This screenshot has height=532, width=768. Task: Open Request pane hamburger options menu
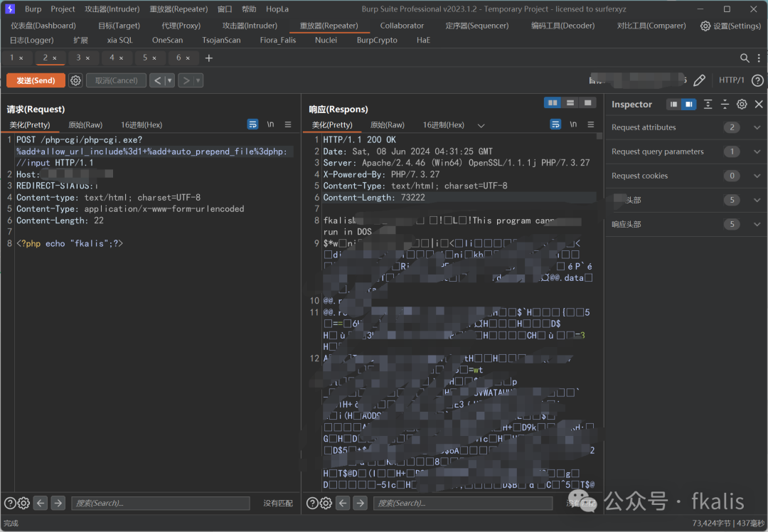288,124
